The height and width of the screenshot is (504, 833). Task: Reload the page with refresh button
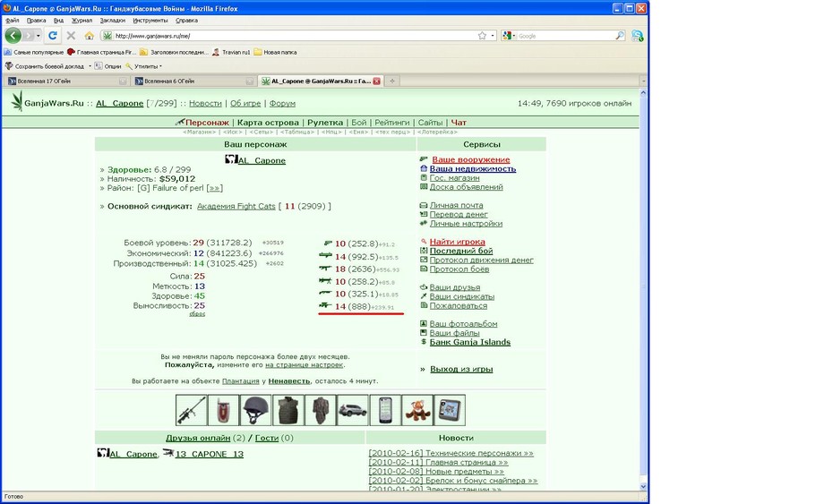point(53,36)
